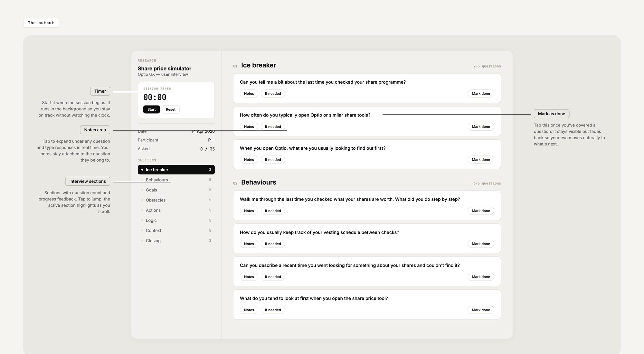
Task: Jump to the Logic section
Action: pyautogui.click(x=176, y=220)
